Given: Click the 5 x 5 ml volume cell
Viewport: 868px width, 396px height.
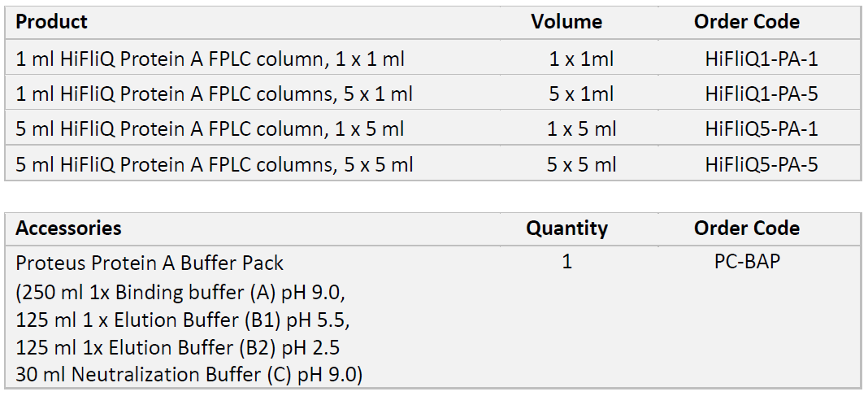Looking at the screenshot, I should pyautogui.click(x=581, y=165).
